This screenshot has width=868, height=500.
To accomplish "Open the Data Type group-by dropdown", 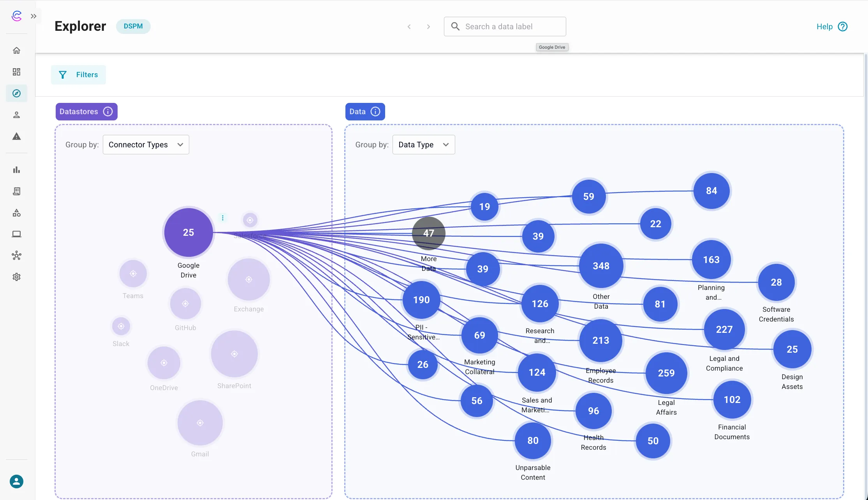I will [423, 144].
